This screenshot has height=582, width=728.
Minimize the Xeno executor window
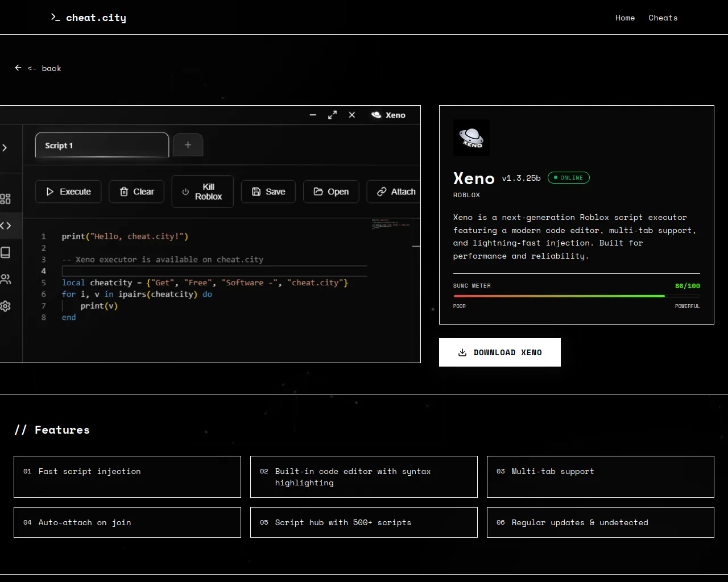click(x=313, y=115)
